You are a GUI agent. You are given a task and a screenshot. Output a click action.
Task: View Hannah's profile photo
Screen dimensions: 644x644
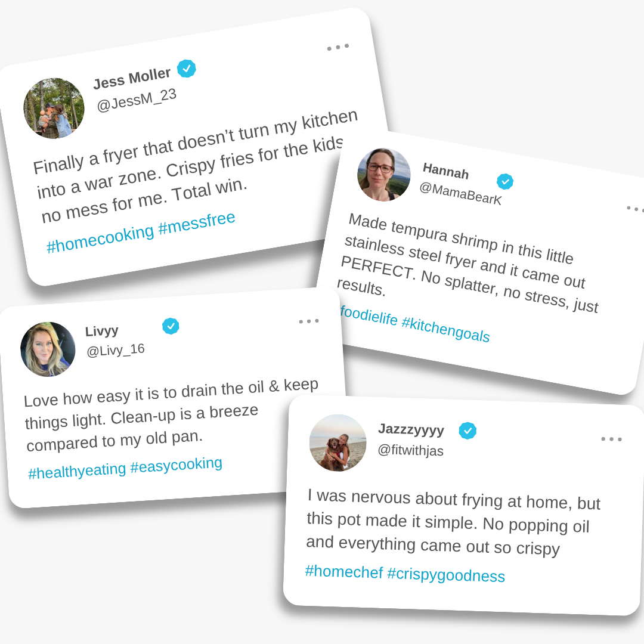(x=384, y=175)
